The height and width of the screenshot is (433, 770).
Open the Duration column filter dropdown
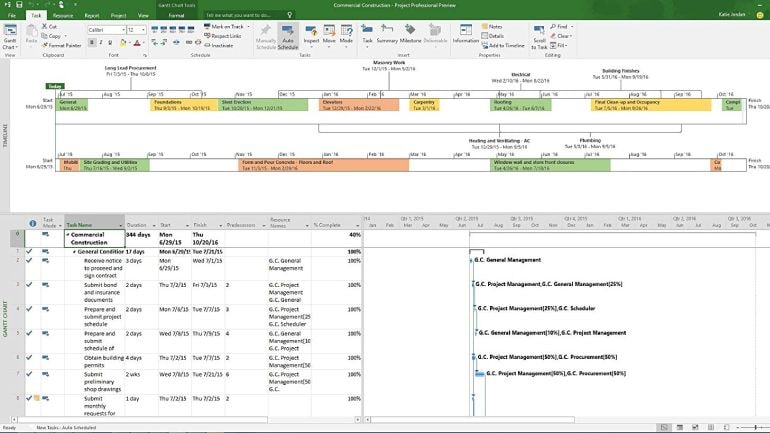click(154, 225)
